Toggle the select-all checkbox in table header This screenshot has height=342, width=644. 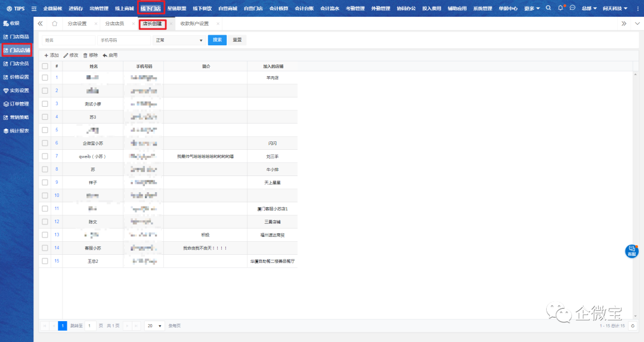point(45,66)
